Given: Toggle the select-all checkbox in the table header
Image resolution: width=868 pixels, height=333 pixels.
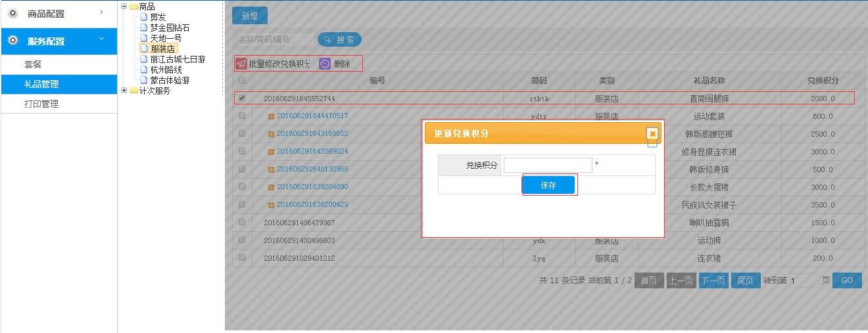Looking at the screenshot, I should click(242, 80).
